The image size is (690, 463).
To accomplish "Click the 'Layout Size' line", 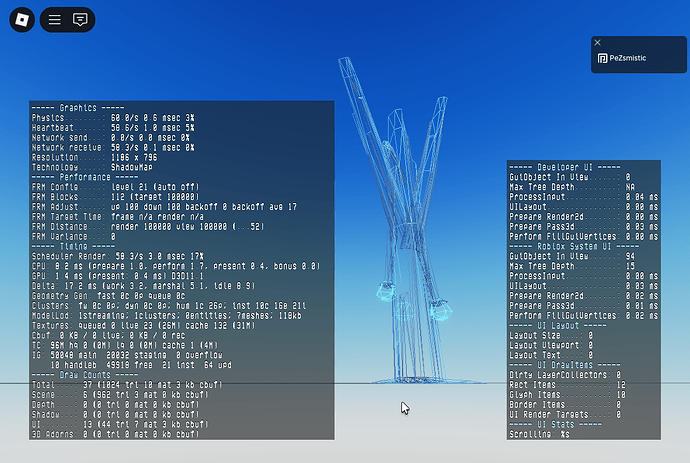I will [x=551, y=336].
